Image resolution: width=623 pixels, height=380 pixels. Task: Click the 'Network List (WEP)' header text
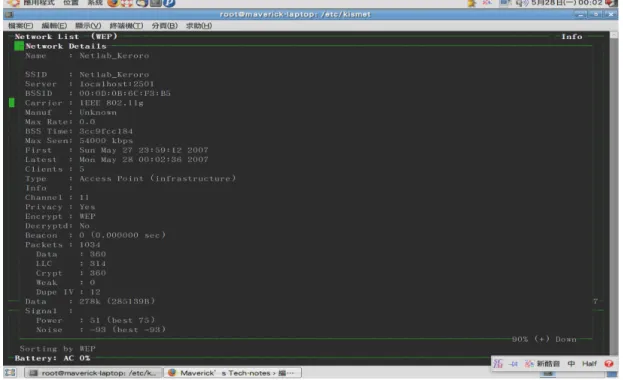pos(66,37)
